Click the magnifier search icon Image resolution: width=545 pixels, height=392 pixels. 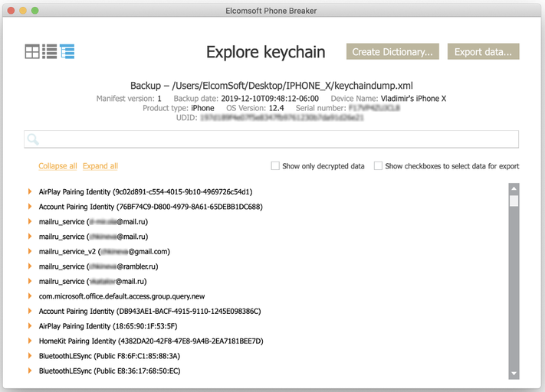click(33, 139)
